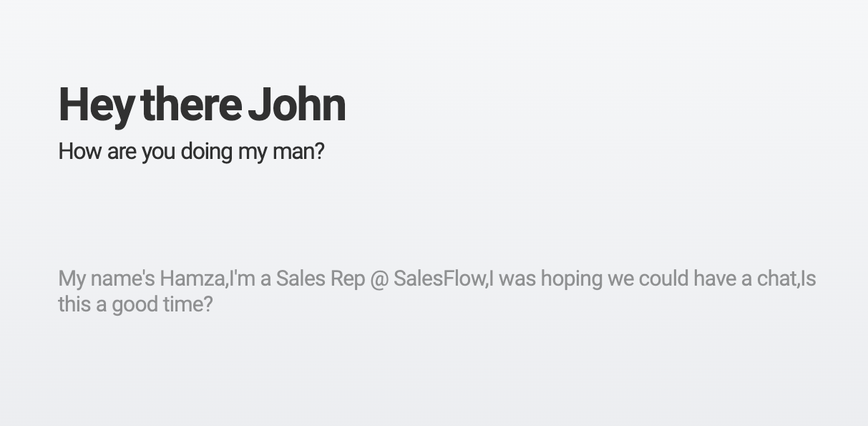
Task: Click the word "you" in the subtitle
Action: (158, 153)
